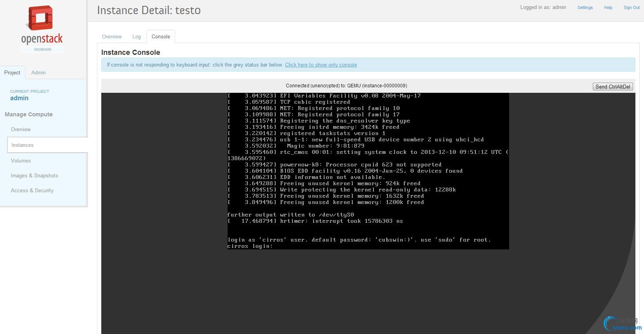Click the Settings link
This screenshot has width=644, height=334.
tap(585, 7)
